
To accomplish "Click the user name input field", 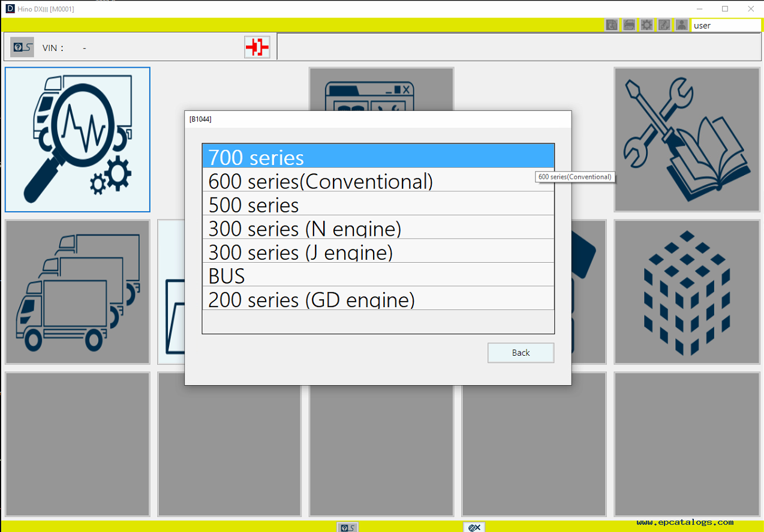I will (726, 25).
